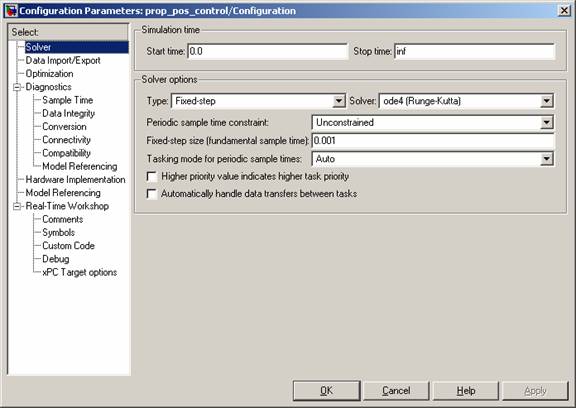Open Hardware Implementation settings

pyautogui.click(x=75, y=180)
